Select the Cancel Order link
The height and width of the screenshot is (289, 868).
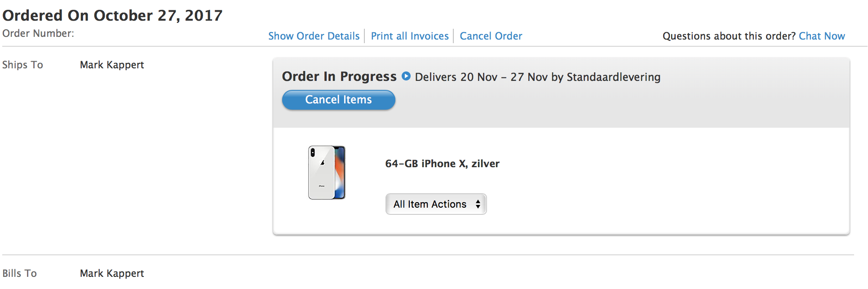tap(491, 36)
